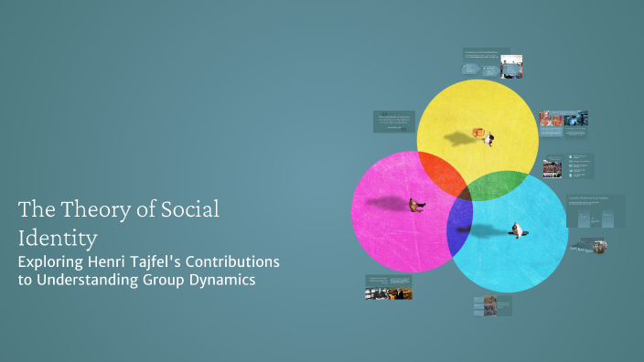This screenshot has width=644, height=362.
Task: Open the quotation slide left of yellow circle
Action: pos(394,122)
